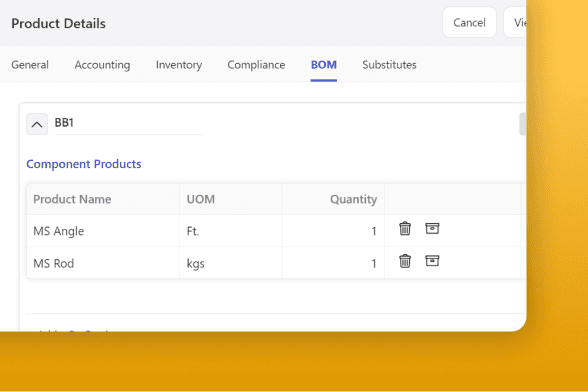Select the Compliance tab
Viewport: 588px width, 392px height.
tap(256, 65)
